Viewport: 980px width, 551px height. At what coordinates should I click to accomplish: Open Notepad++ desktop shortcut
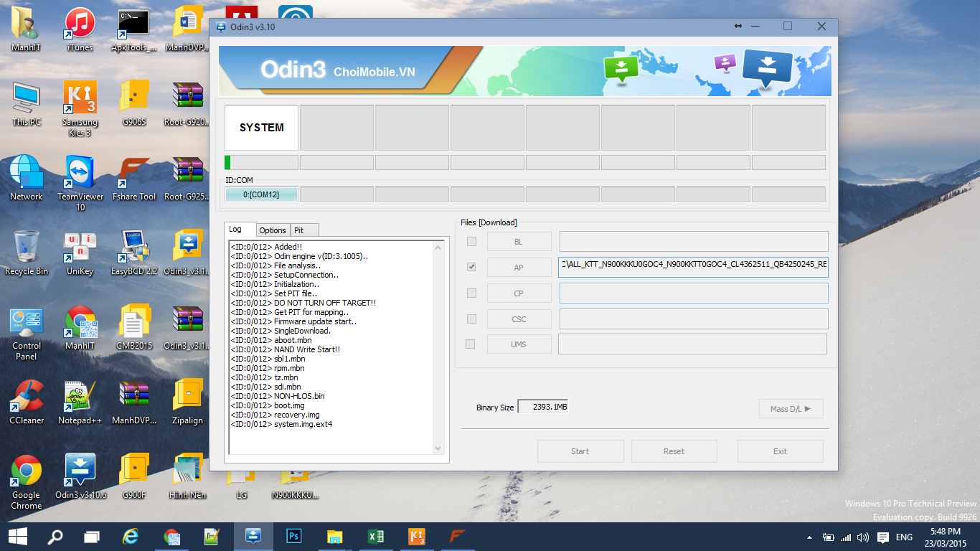[80, 402]
